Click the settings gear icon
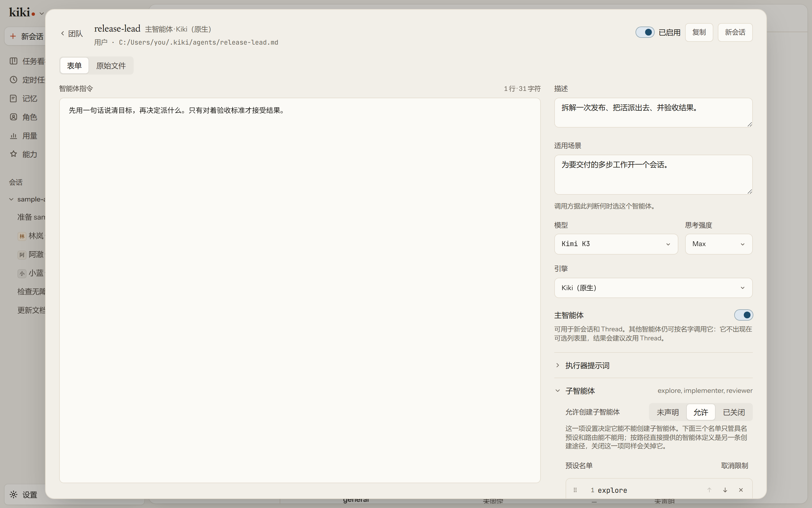 [14, 494]
